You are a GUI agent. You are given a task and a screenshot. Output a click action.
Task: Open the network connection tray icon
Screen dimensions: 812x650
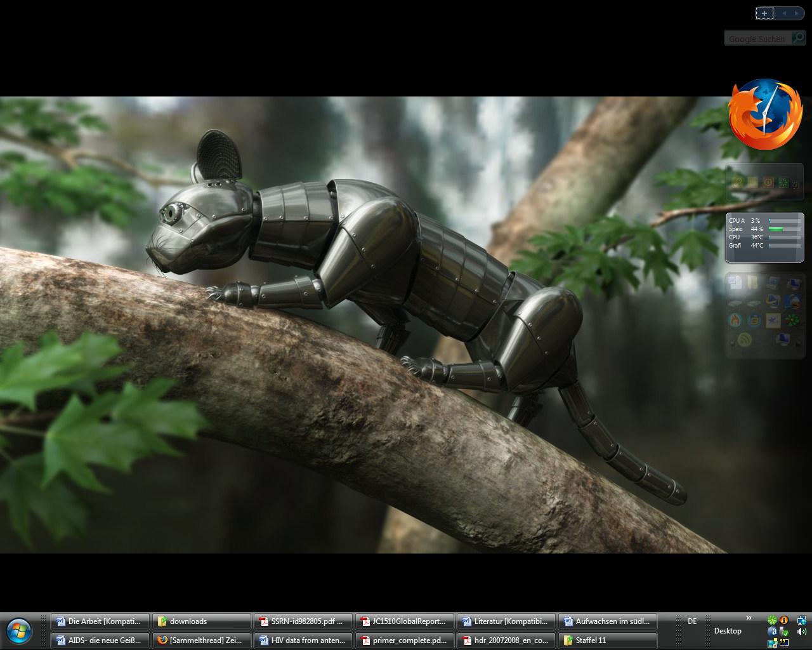point(802,620)
